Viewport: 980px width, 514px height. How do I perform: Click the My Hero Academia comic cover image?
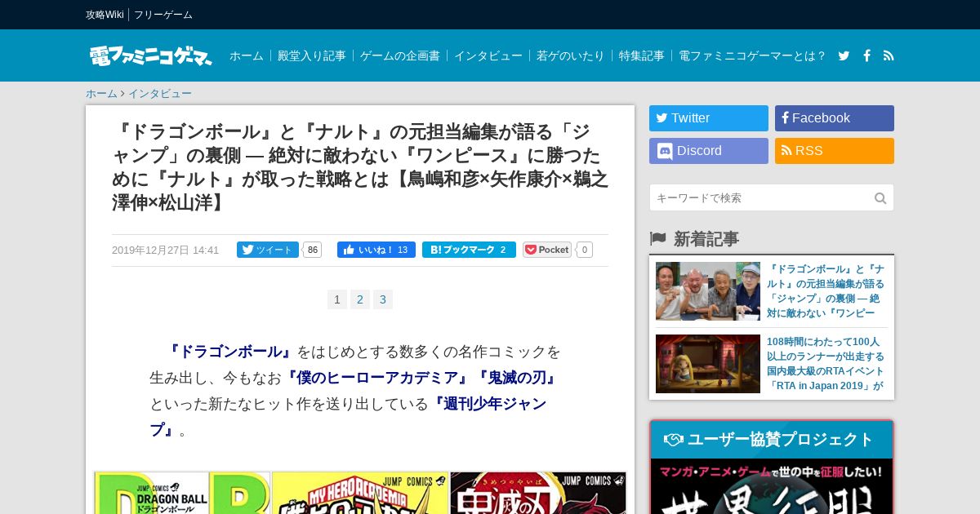[x=360, y=493]
